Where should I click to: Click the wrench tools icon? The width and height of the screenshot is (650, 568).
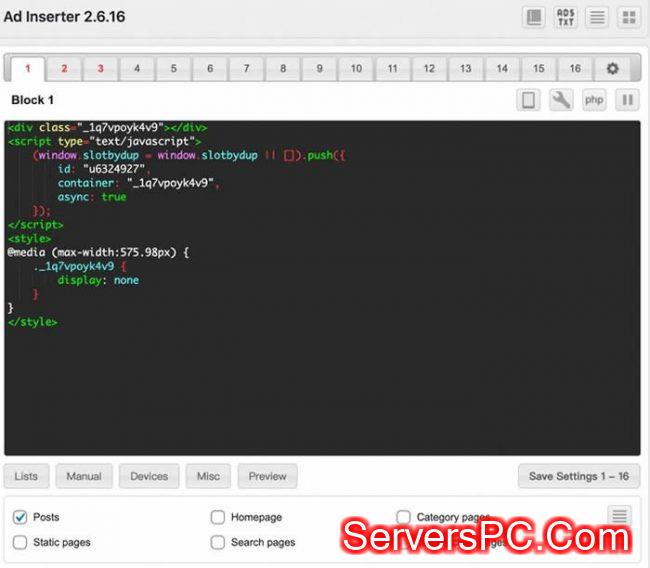561,100
